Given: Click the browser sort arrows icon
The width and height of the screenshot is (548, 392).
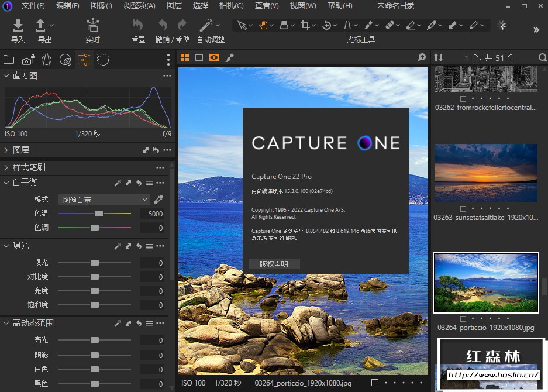Looking at the screenshot, I should [x=438, y=57].
